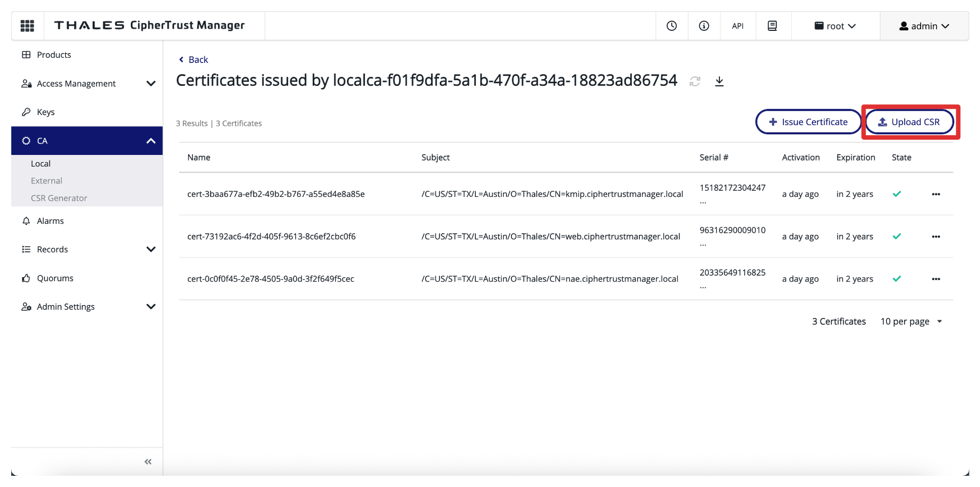Viewport: 980px width, 487px height.
Task: Click the clock history icon in header
Action: [671, 26]
